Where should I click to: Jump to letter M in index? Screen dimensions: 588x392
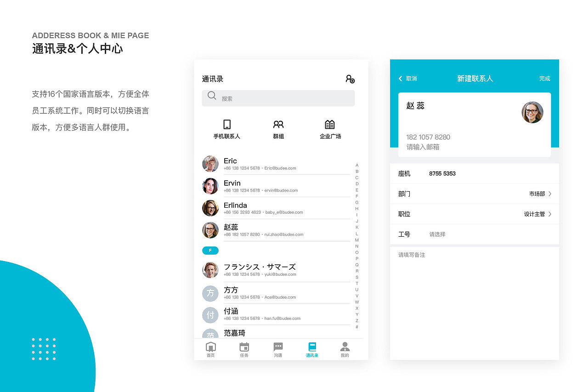pos(357,240)
